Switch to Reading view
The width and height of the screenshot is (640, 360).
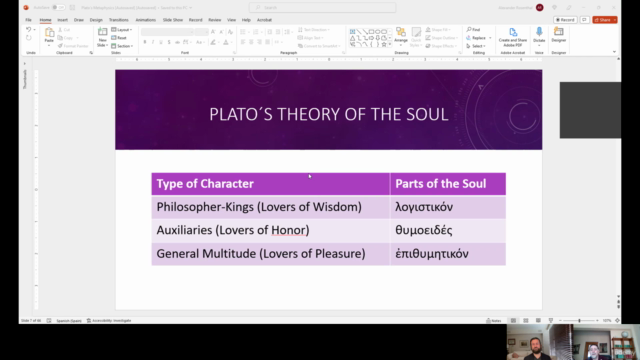[x=538, y=321]
